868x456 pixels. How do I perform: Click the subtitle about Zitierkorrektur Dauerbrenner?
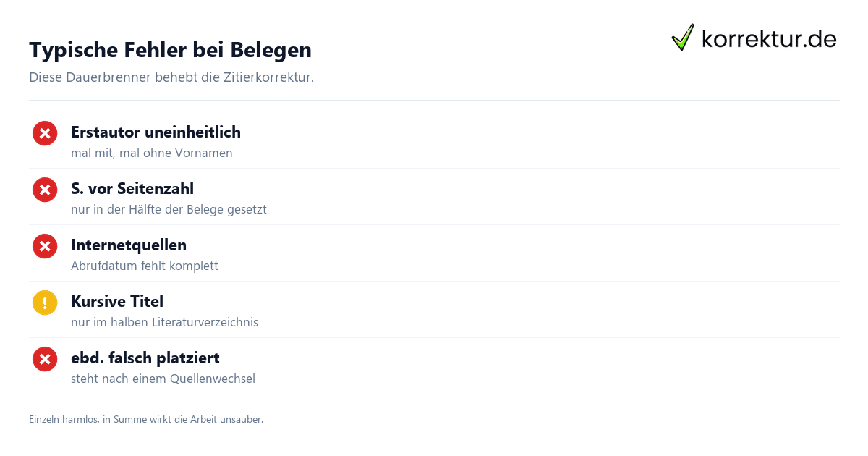171,77
